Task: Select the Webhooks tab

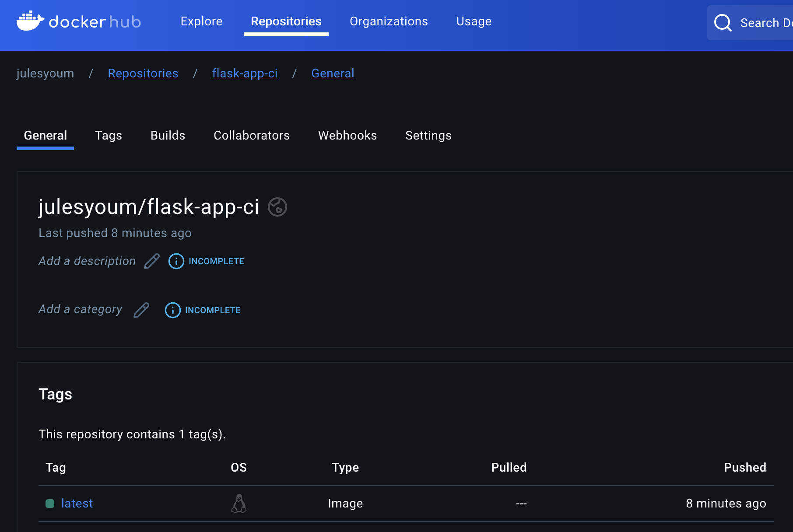Action: coord(347,136)
